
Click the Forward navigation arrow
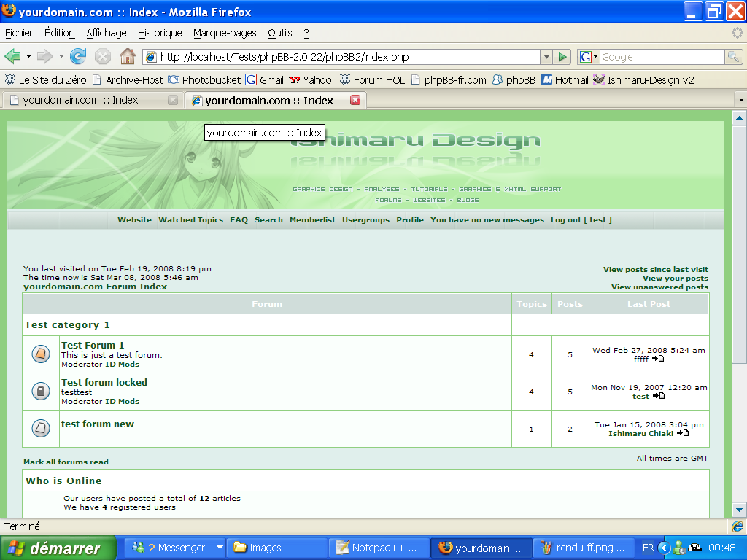[44, 57]
